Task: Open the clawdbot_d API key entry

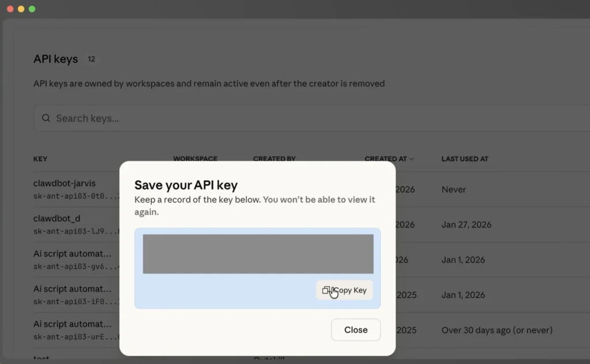Action: tap(57, 218)
